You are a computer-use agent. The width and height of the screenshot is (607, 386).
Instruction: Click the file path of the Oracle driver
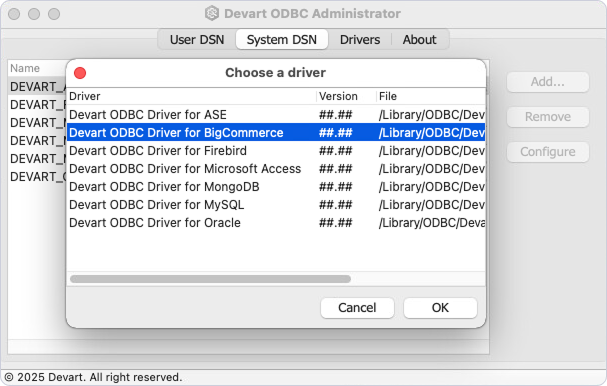pyautogui.click(x=432, y=223)
